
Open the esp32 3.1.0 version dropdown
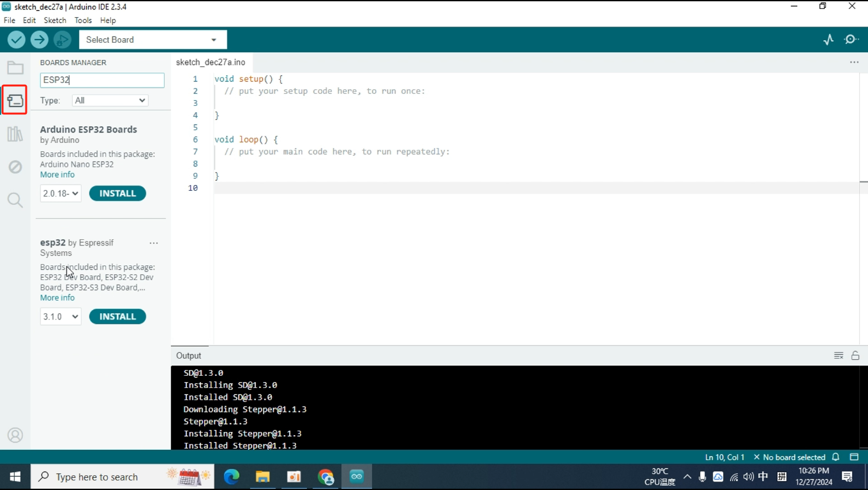tap(61, 316)
